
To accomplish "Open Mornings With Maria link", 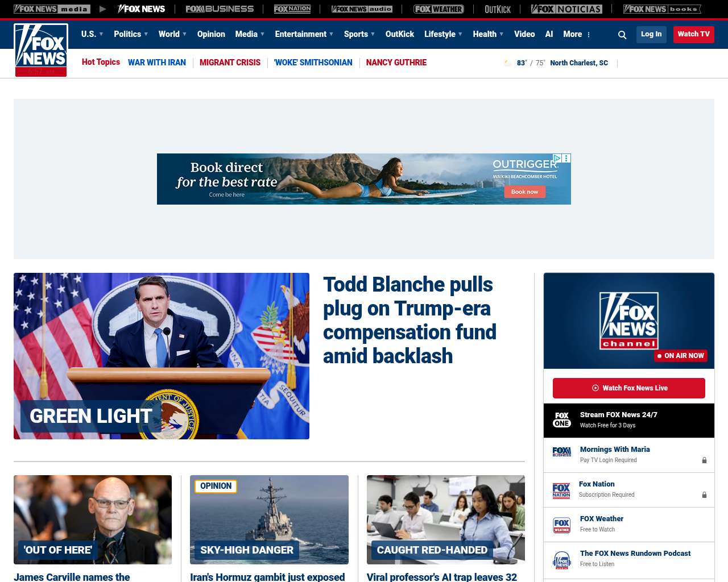I will [615, 450].
